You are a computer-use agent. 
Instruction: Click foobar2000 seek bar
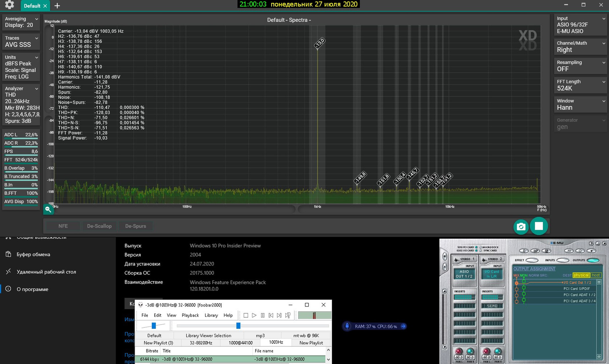click(x=253, y=326)
